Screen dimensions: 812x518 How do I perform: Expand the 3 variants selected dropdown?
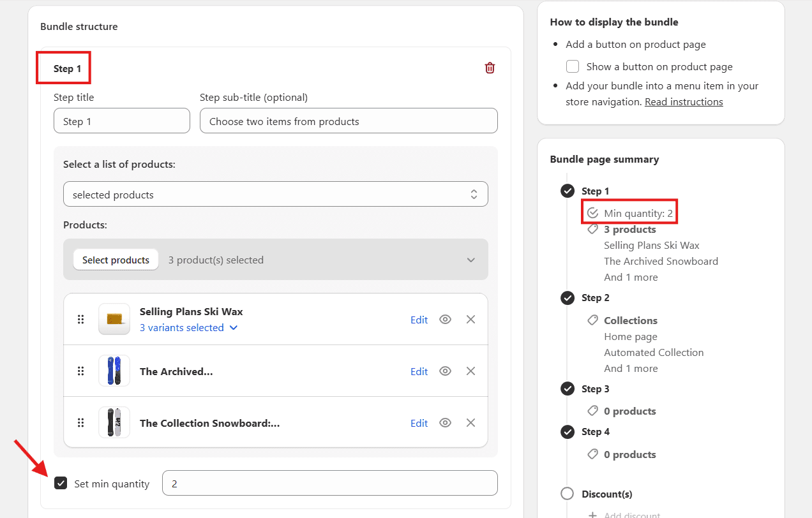[188, 328]
